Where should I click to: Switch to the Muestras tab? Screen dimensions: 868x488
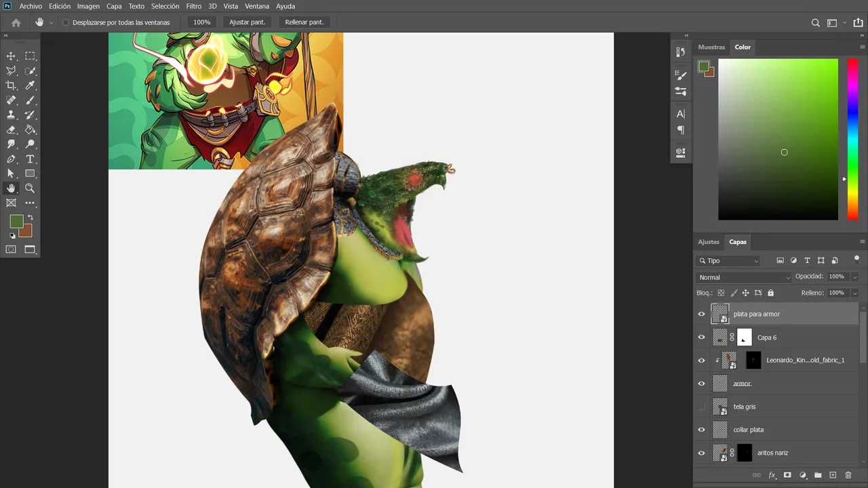tap(711, 47)
